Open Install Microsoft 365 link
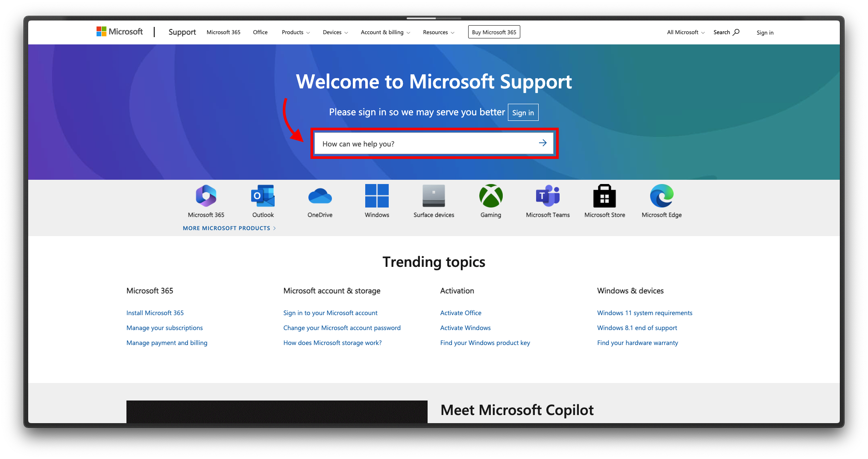 coord(155,313)
